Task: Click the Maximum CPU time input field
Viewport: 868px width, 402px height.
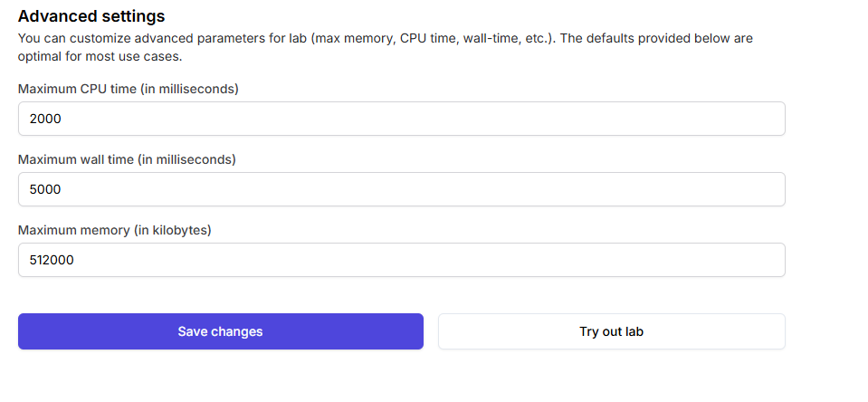Action: point(401,119)
